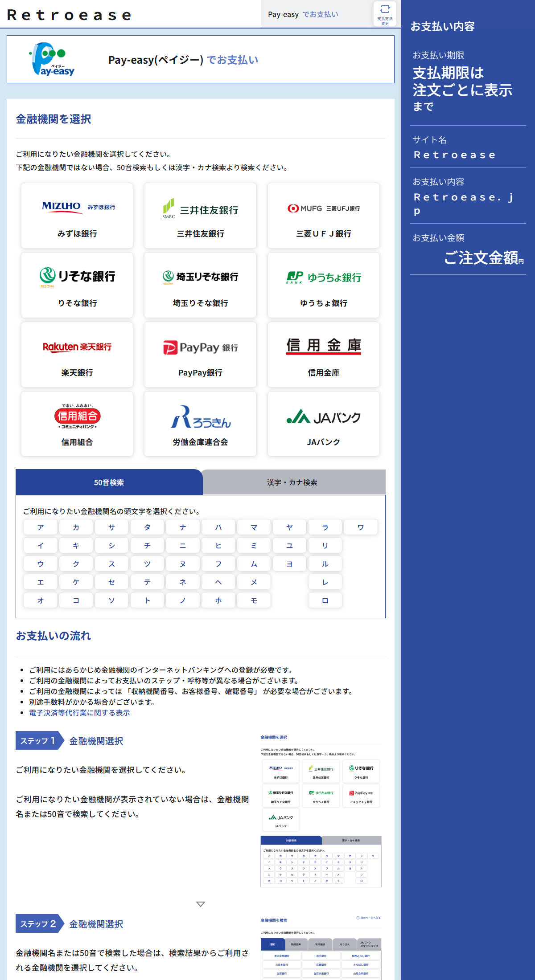Select ろうきん 労働金庫連合会

[200, 424]
